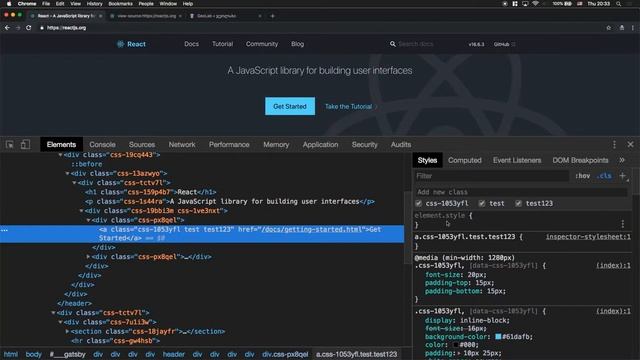Open DevTools three-dot customize menu
640x360 pixels.
[614, 144]
